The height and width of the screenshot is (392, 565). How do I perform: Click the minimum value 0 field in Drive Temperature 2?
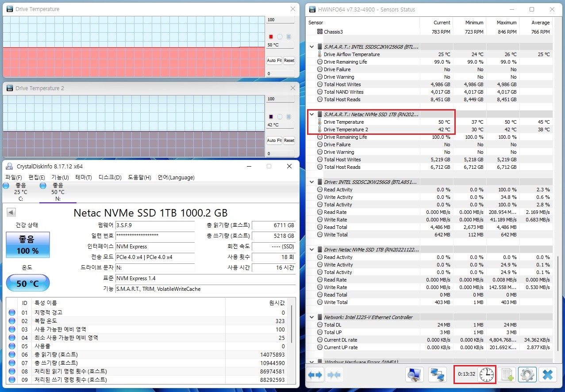[281, 154]
